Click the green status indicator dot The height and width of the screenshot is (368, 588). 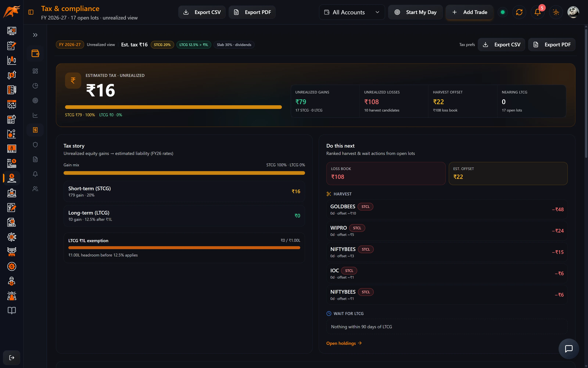coord(503,12)
